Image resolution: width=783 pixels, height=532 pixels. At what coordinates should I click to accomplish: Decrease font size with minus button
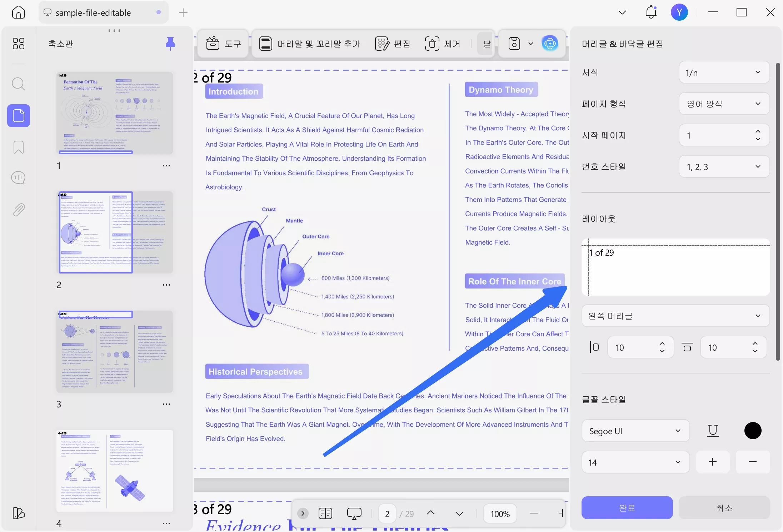click(x=753, y=462)
